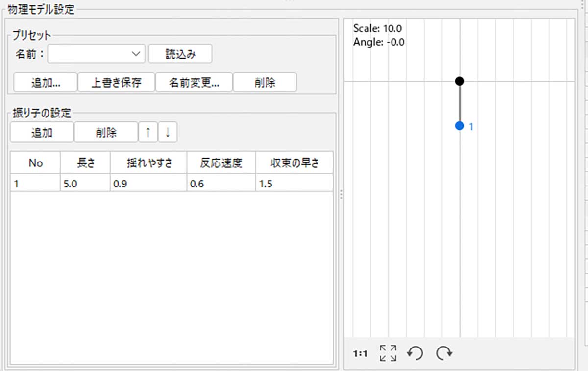Select the 反応速度 cell 0.6
This screenshot has height=371, width=588.
tap(221, 183)
